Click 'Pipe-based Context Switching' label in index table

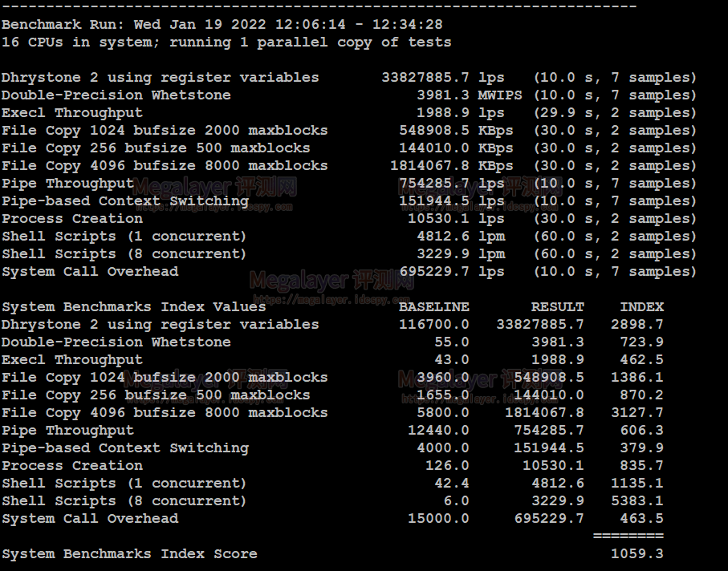coord(125,447)
